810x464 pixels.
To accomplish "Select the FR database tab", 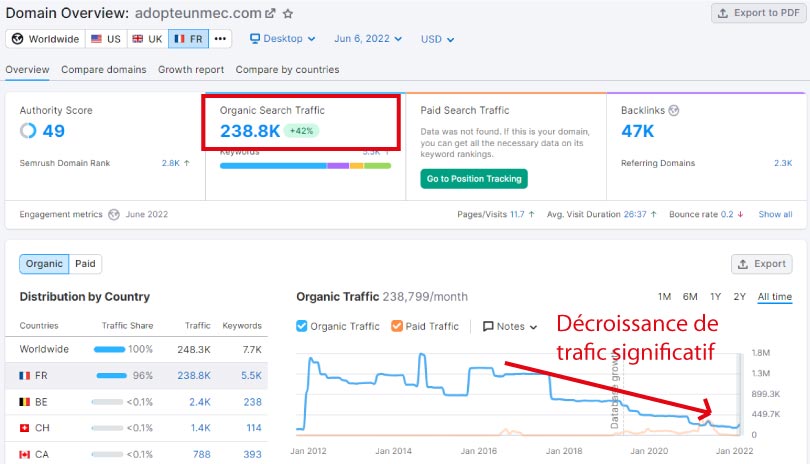I will [189, 39].
